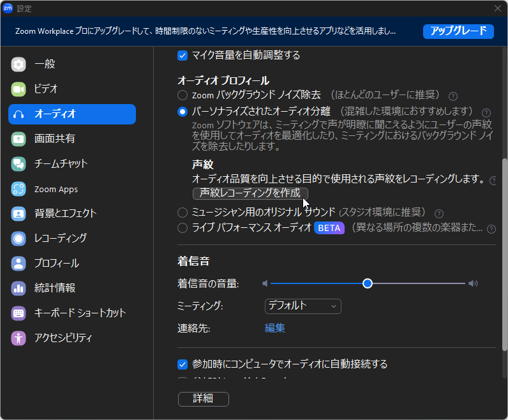Show help for Zoom バックグラウンド ノイズ除去
Viewport: 508px width, 420px height.
click(x=453, y=96)
